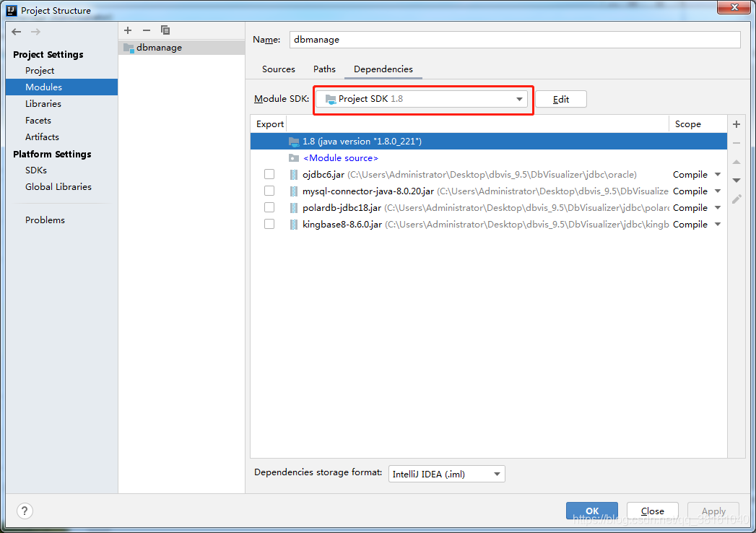
Task: Select the kingbase8-8.6.0.jar name
Action: pyautogui.click(x=342, y=225)
